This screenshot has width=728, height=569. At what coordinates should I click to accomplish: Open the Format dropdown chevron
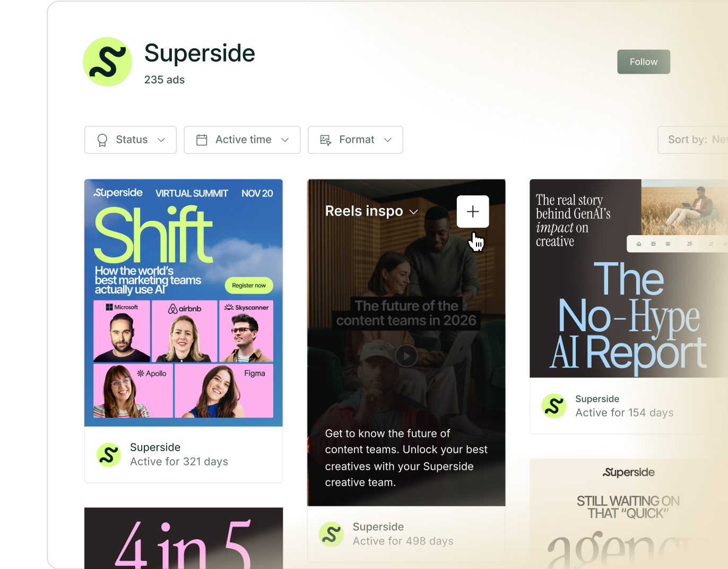(x=388, y=140)
